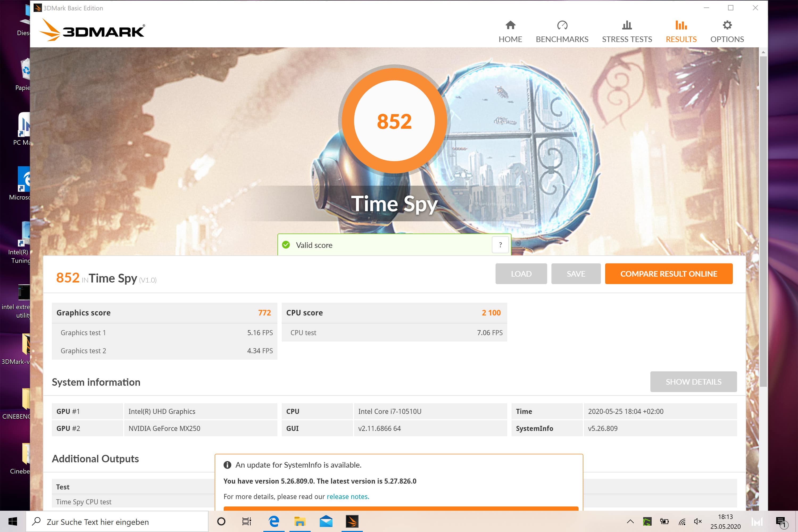The width and height of the screenshot is (798, 532).
Task: Open the Wi-Fi network tray icon
Action: pos(681,521)
